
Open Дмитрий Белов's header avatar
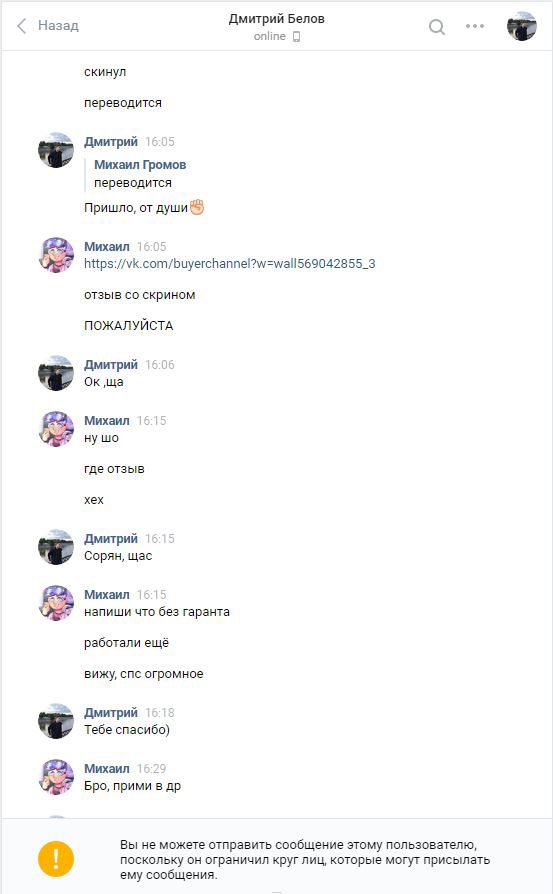tap(522, 26)
